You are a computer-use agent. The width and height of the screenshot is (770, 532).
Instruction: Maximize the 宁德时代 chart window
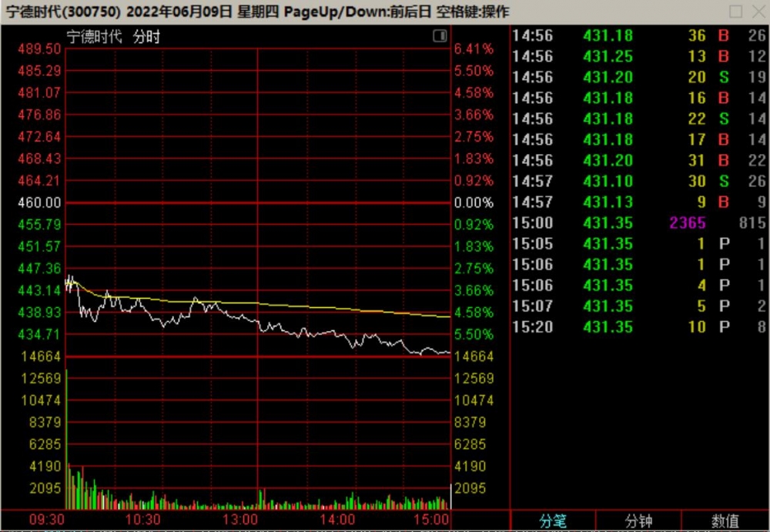coord(735,12)
